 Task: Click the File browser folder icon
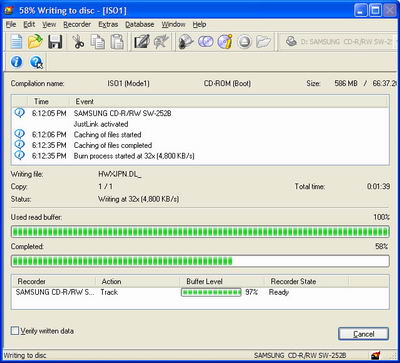(x=264, y=42)
